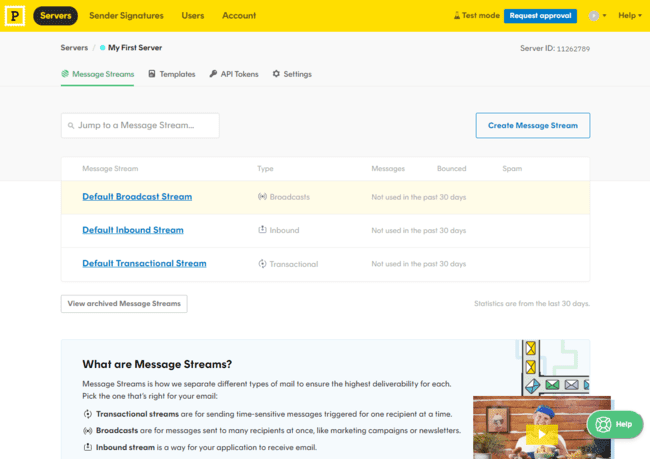650x459 pixels.
Task: Open the server Settings tab
Action: (292, 74)
